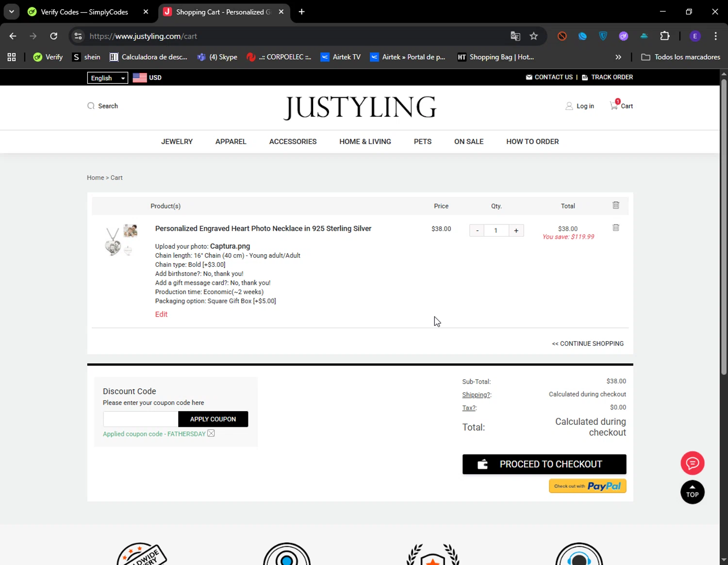Change currency via the USD flag
Viewport: 728px width, 565px height.
(147, 78)
